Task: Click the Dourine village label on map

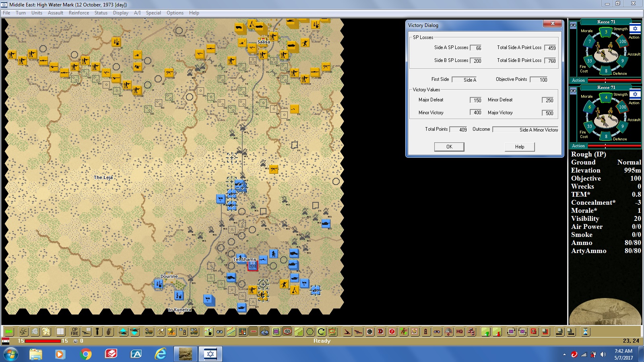Action: click(169, 276)
